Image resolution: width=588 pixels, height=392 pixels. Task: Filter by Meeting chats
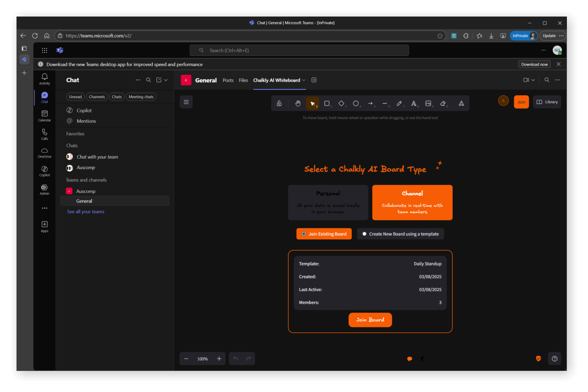[x=141, y=97]
